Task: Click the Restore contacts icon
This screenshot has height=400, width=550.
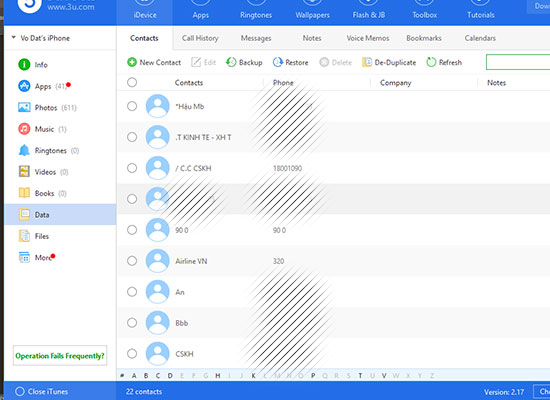Action: (x=277, y=62)
